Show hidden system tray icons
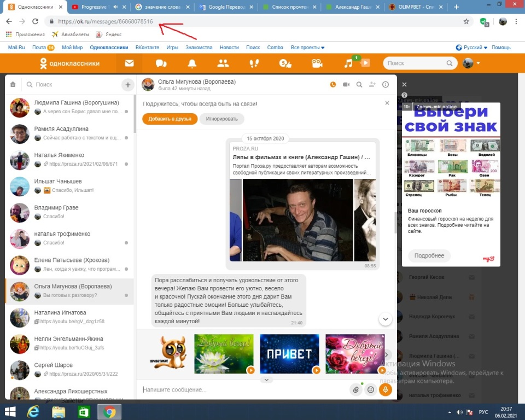The width and height of the screenshot is (525, 420). point(450,412)
